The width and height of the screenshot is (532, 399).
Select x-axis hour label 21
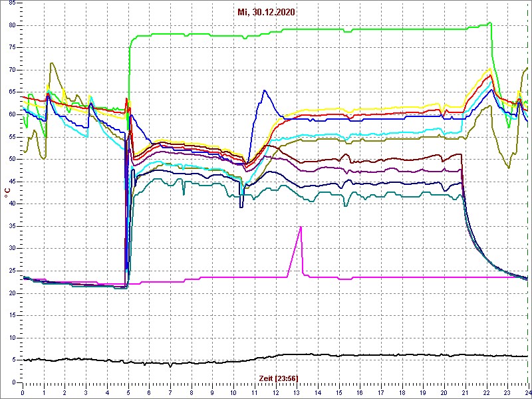465,393
